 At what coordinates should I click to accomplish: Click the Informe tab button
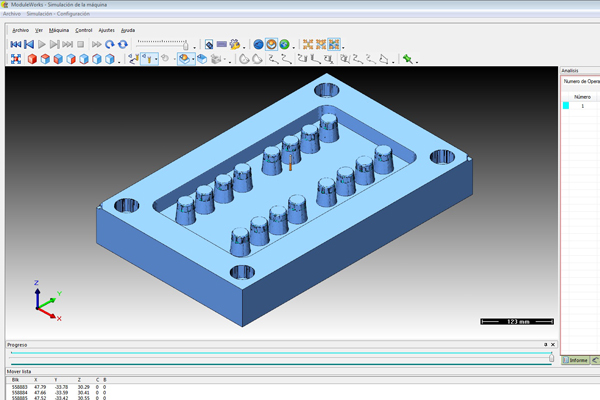point(576,359)
